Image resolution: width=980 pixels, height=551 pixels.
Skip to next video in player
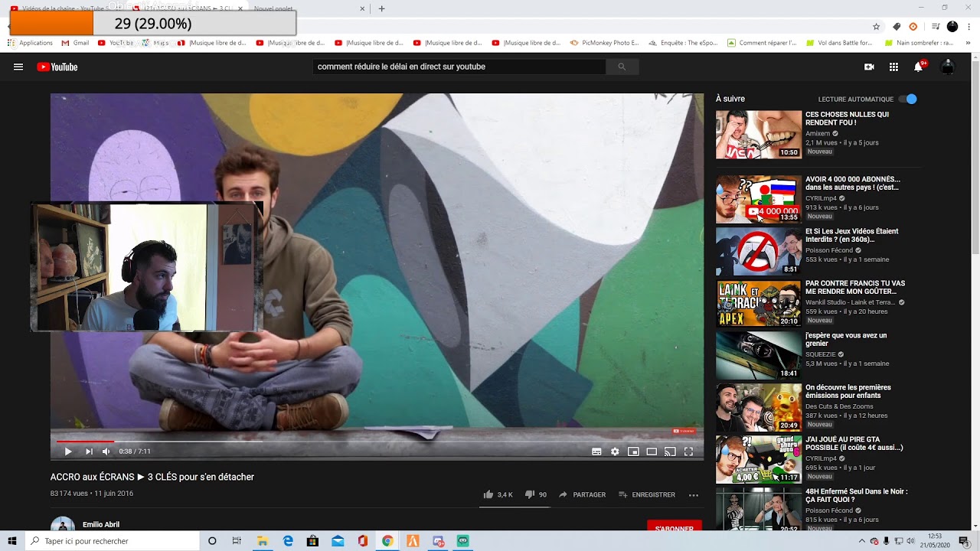pyautogui.click(x=89, y=452)
